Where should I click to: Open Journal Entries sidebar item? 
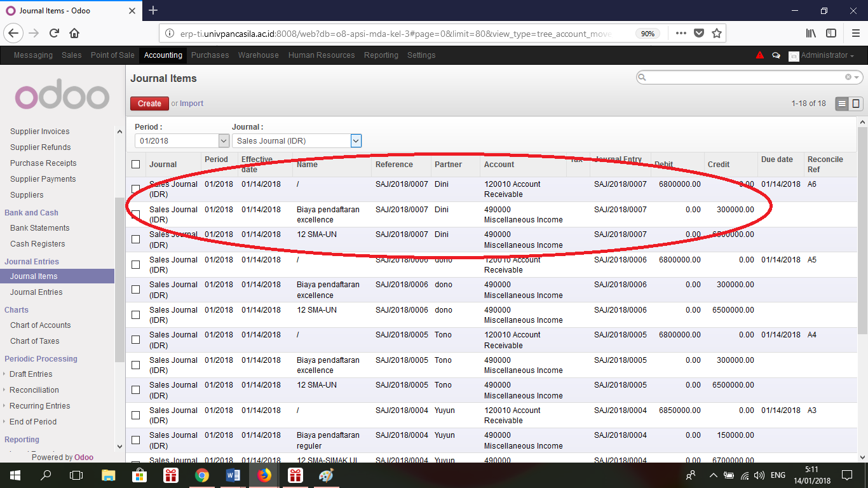36,292
